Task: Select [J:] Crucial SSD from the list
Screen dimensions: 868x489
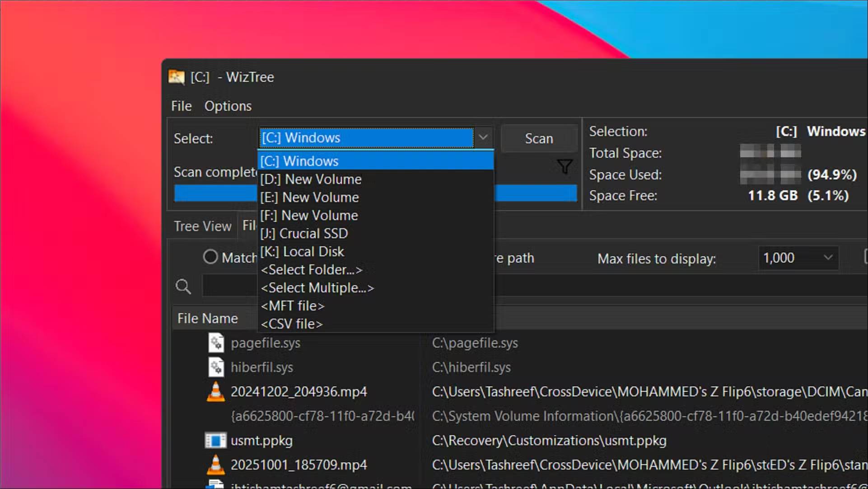Action: coord(304,233)
